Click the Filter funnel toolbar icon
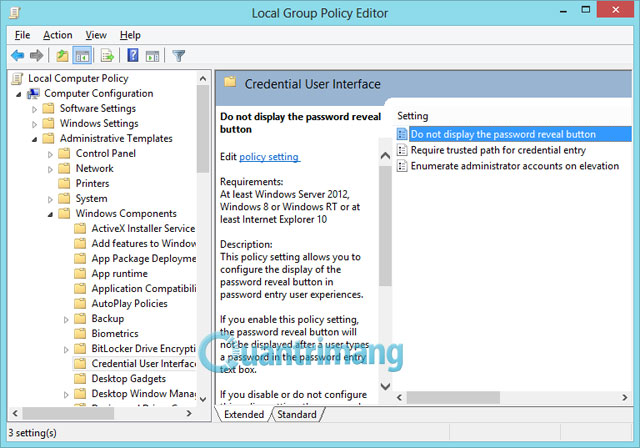Screen dimensions: 640x448 click(x=179, y=56)
